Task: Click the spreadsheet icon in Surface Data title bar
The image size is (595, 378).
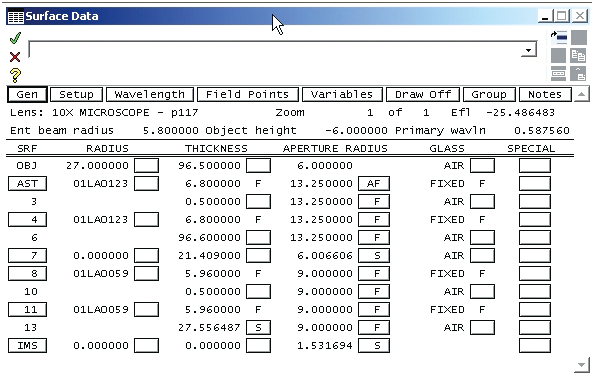Action: coord(16,17)
